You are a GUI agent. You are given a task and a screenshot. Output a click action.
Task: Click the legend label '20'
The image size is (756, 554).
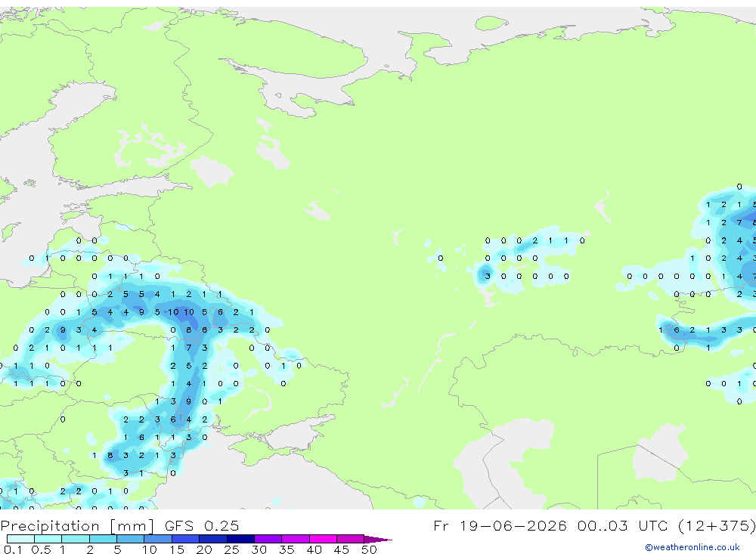coord(204,549)
